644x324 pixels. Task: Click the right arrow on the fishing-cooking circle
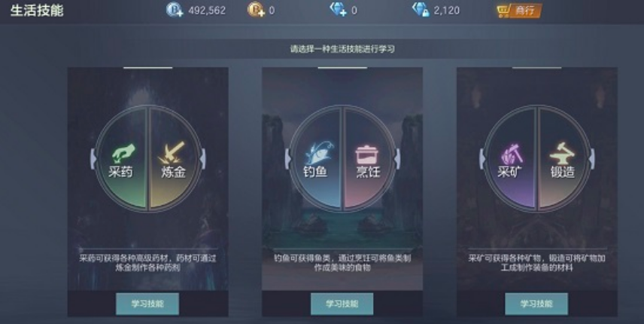[x=397, y=159]
